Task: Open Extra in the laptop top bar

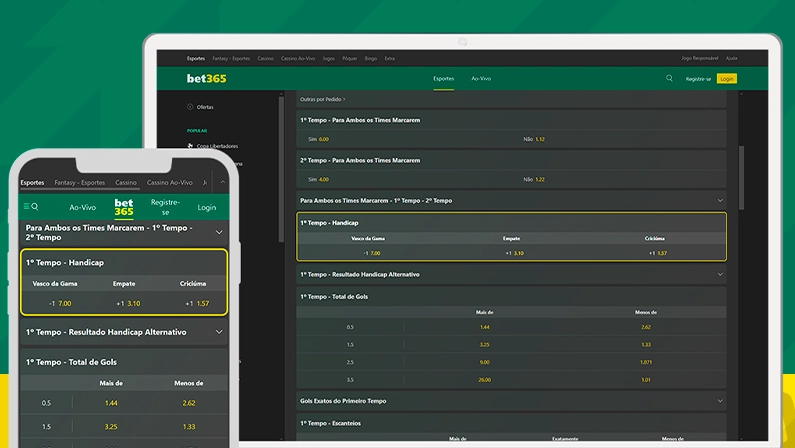Action: [x=389, y=58]
